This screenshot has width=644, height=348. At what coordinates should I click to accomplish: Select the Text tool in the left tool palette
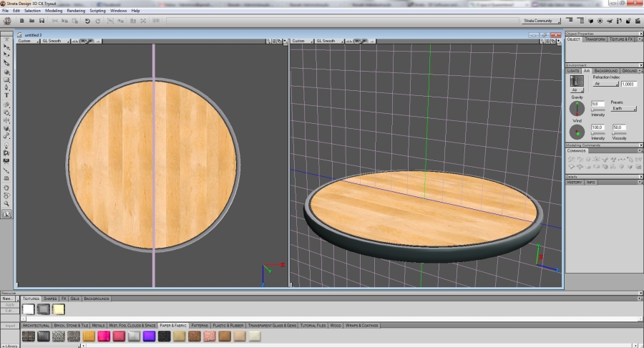click(x=6, y=95)
